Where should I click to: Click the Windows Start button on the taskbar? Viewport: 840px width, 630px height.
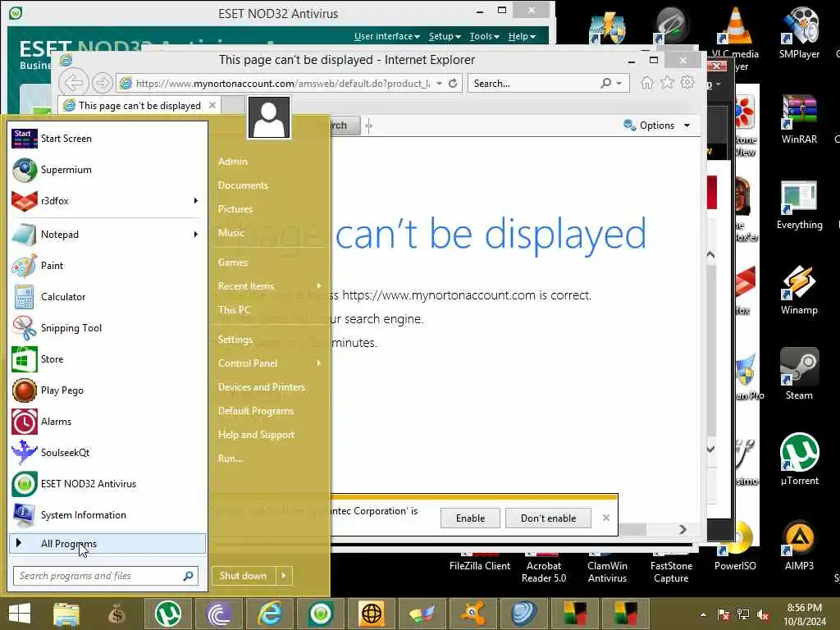pos(20,614)
